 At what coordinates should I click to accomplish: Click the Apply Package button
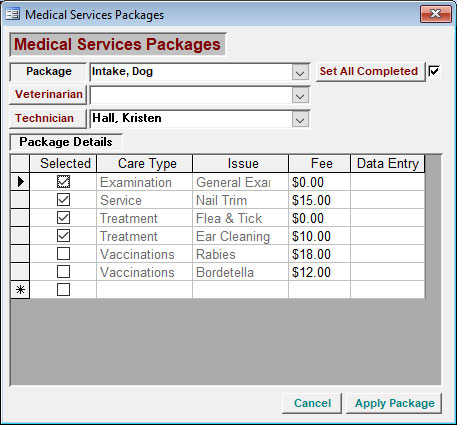[x=394, y=403]
